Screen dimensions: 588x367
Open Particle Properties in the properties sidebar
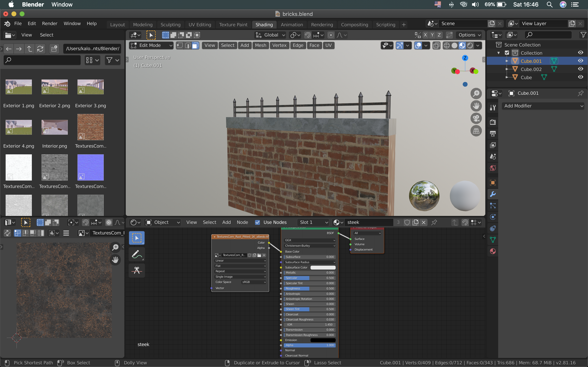tap(493, 206)
